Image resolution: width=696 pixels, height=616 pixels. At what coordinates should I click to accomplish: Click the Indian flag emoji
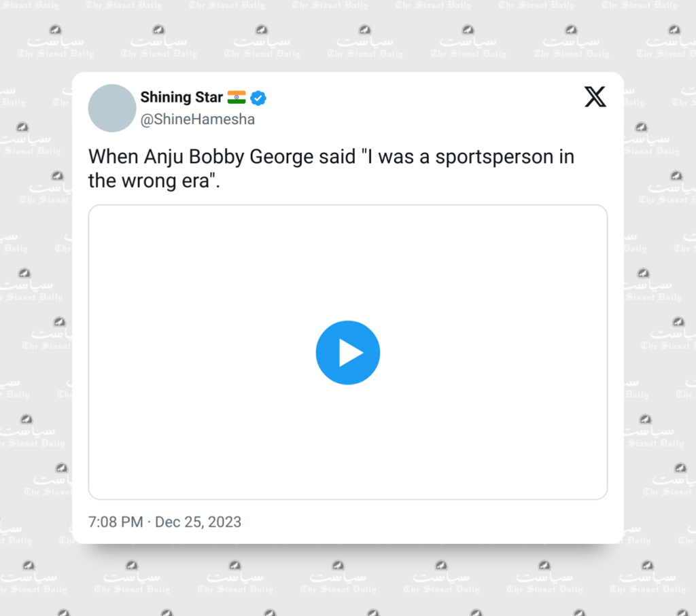pos(237,97)
